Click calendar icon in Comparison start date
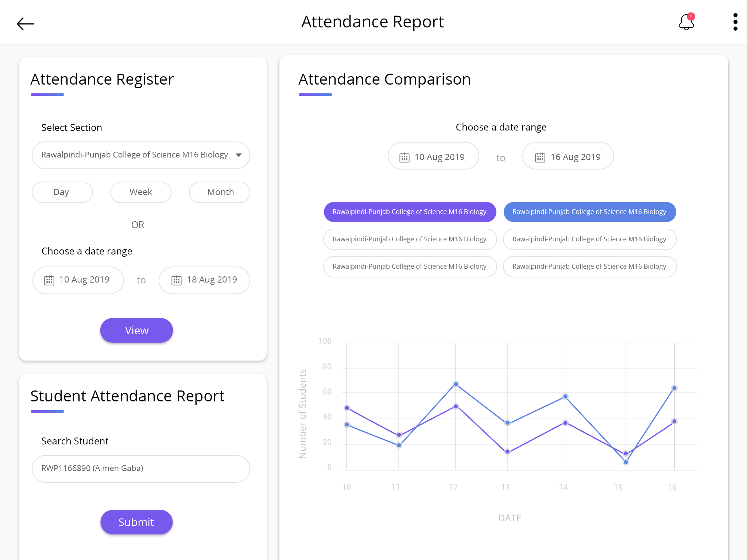The width and height of the screenshot is (747, 560). coord(404,157)
